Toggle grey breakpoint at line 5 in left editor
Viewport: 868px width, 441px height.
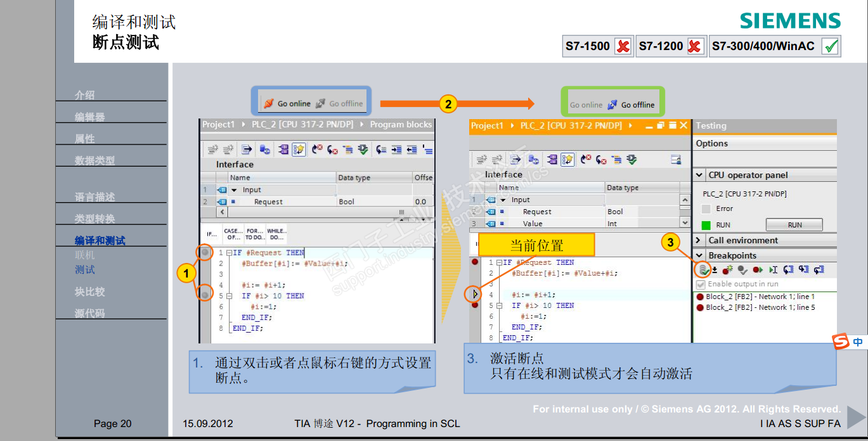click(205, 295)
